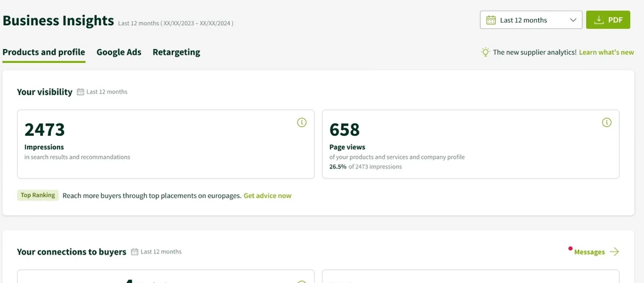Click calendar icon next to connections to buyers
This screenshot has height=283, width=644.
pos(134,252)
